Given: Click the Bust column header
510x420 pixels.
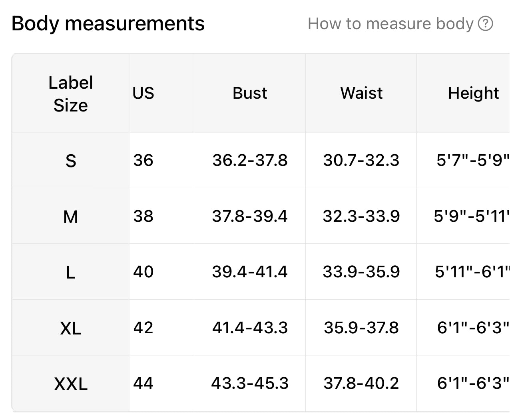Looking at the screenshot, I should pos(250,93).
